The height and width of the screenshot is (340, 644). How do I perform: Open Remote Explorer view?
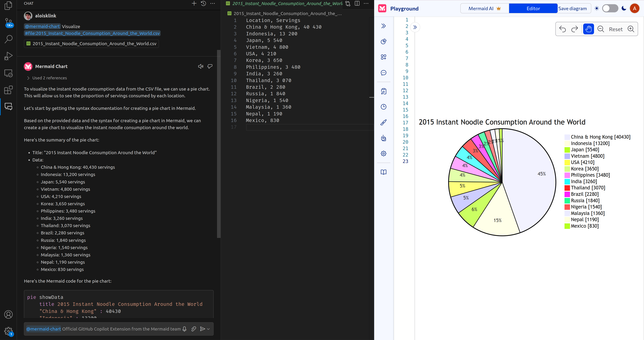pos(8,73)
